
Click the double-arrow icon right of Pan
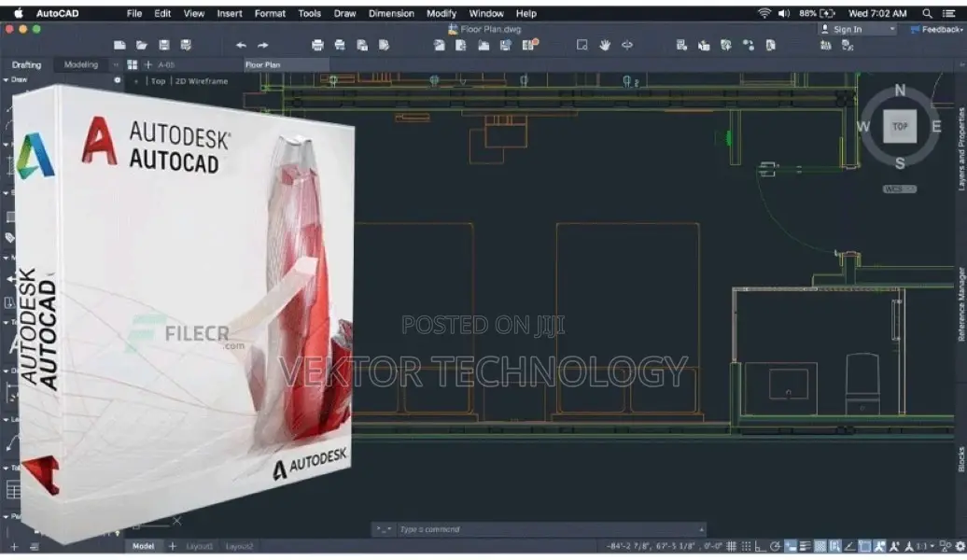click(x=627, y=45)
